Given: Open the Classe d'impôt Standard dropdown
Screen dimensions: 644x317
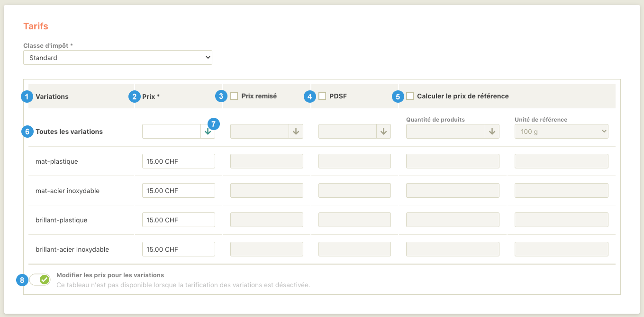Looking at the screenshot, I should pos(118,58).
